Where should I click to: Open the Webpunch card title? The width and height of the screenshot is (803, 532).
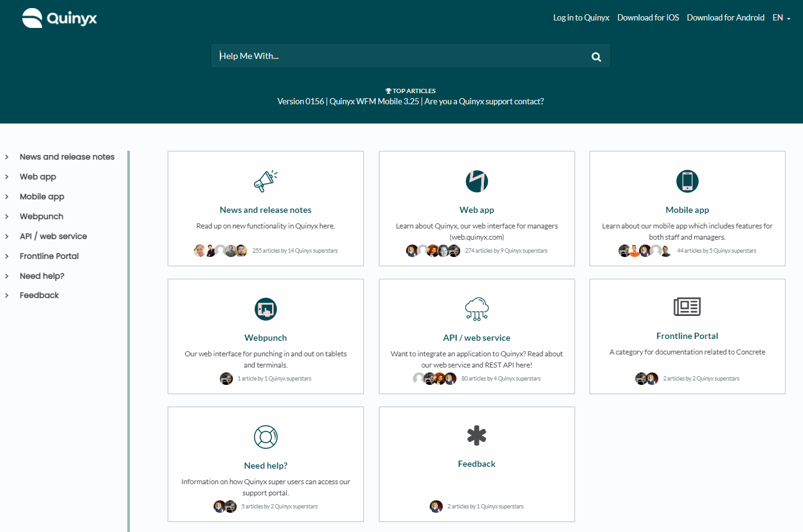(266, 338)
